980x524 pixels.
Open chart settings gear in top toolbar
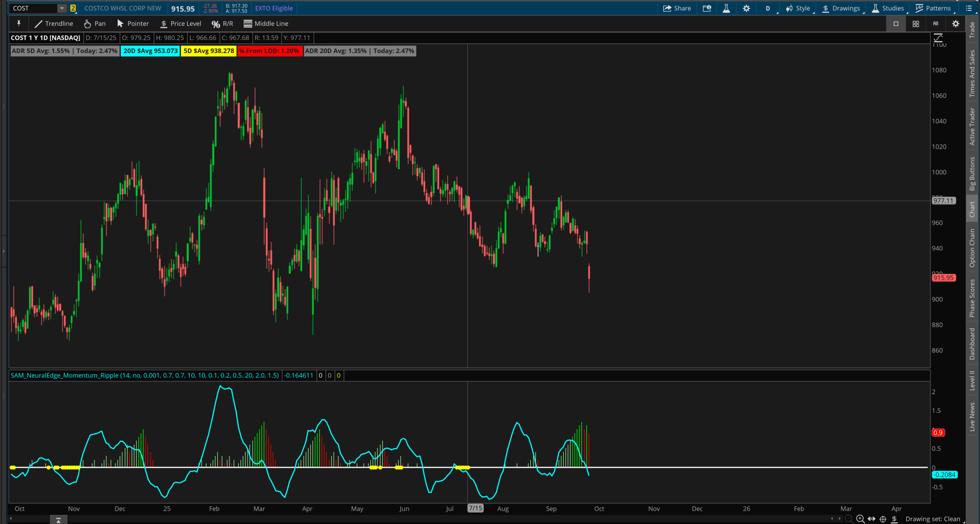[x=746, y=8]
